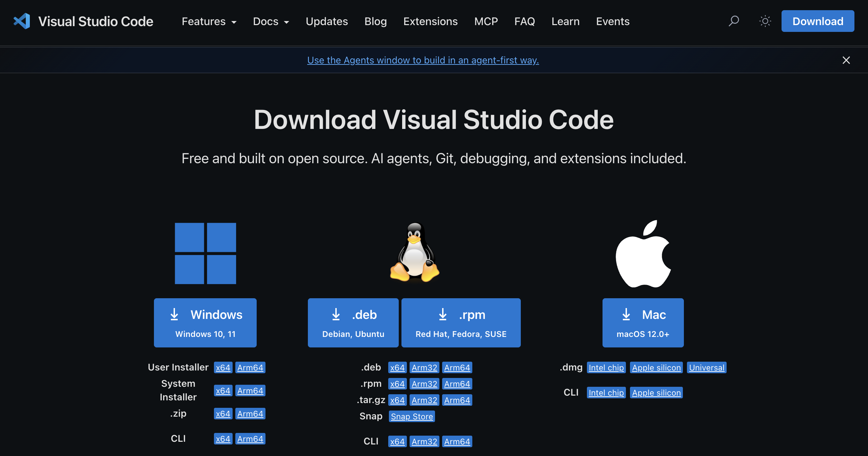Open the search magnifier icon

click(x=734, y=21)
